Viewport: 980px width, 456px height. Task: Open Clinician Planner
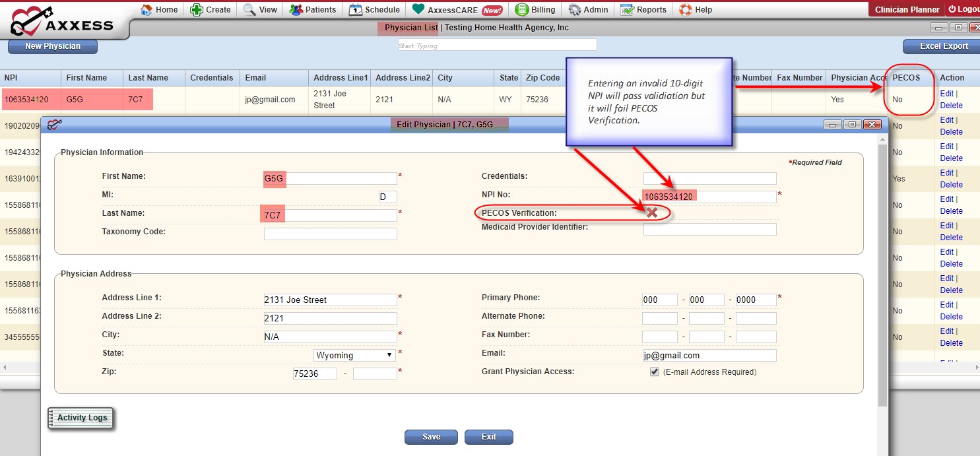[x=907, y=9]
